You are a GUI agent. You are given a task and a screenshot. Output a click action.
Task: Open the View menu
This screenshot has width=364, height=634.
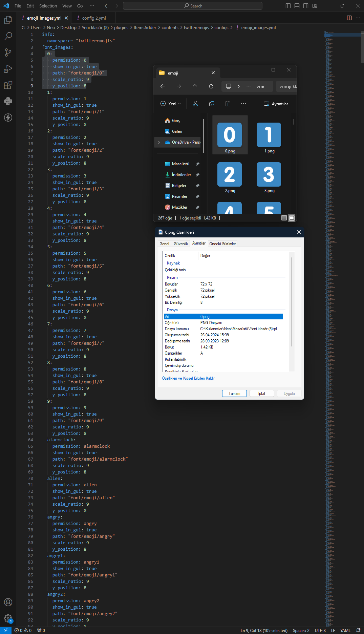[x=67, y=6]
